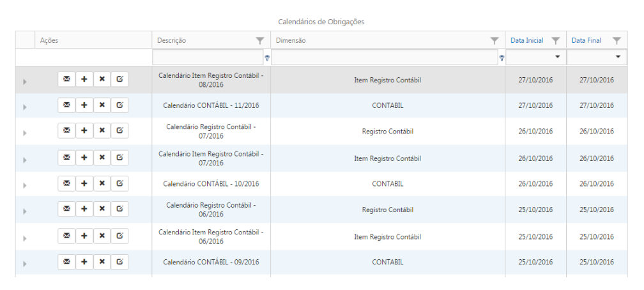Open the Data Final filter dropdown arrow
The image size is (644, 290).
click(x=618, y=57)
